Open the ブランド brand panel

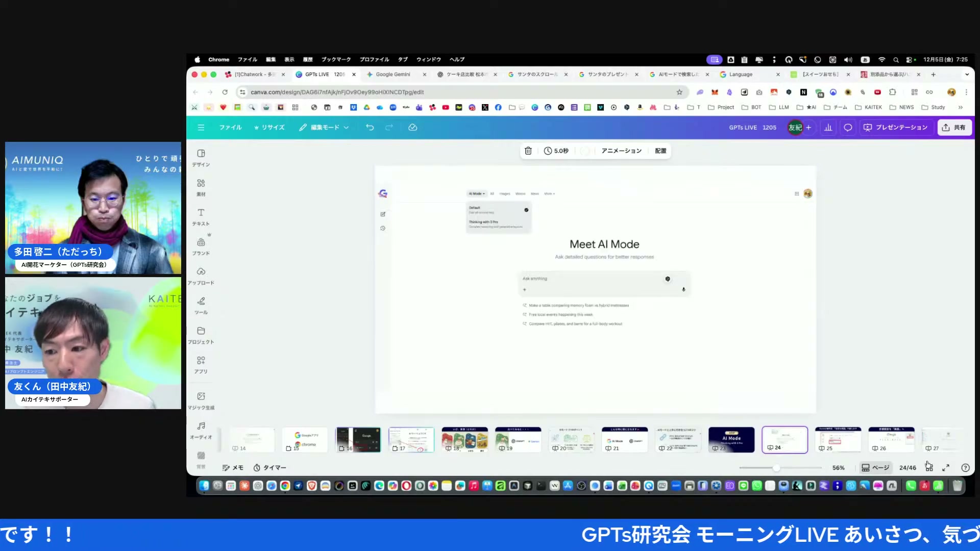(x=201, y=247)
